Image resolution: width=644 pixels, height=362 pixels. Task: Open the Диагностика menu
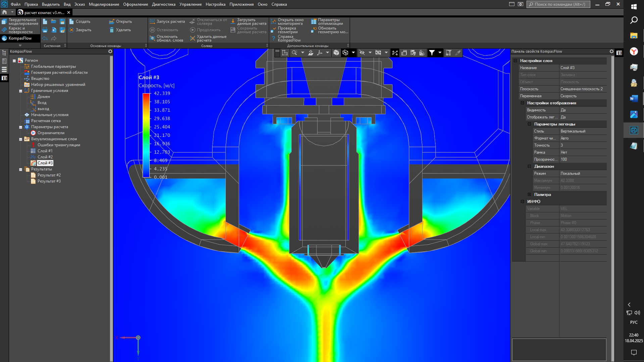pos(163,4)
